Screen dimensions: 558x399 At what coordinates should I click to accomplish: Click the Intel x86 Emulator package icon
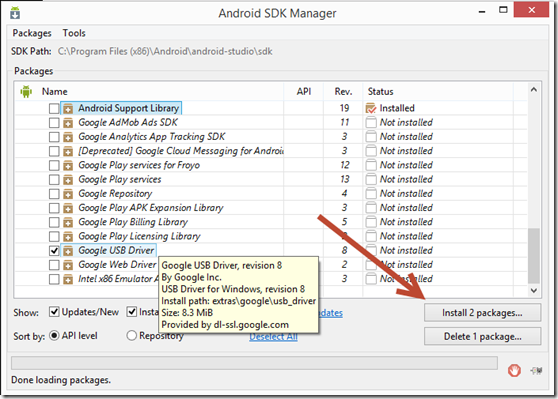click(x=68, y=279)
